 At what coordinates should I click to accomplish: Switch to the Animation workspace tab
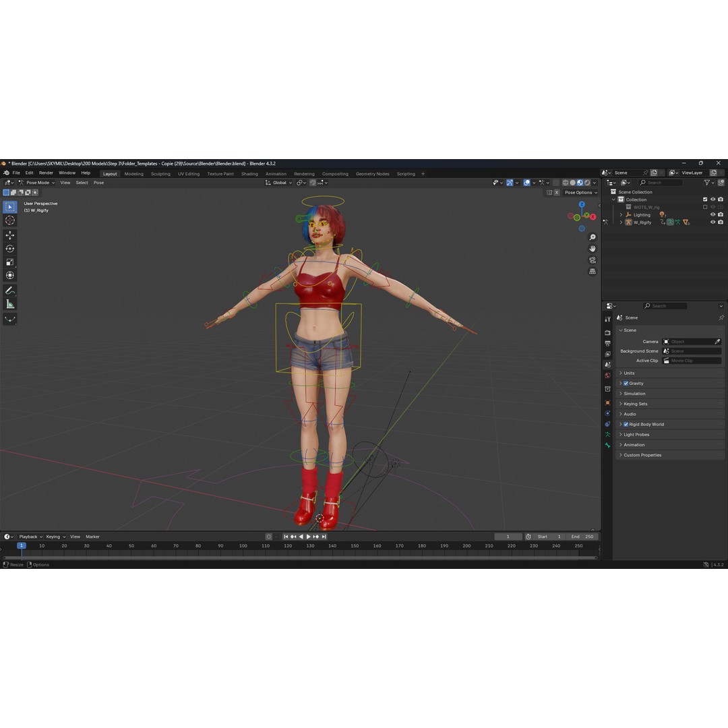coord(276,174)
